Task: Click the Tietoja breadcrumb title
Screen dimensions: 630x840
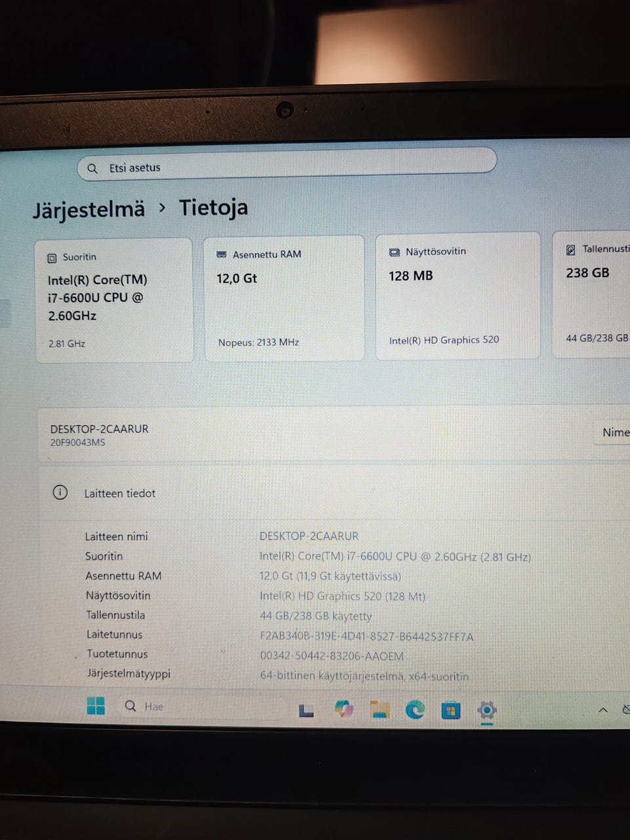Action: pyautogui.click(x=213, y=207)
